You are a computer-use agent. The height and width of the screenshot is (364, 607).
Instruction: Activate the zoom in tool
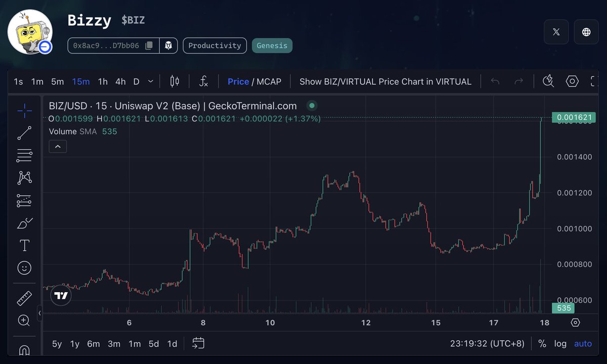[x=24, y=320]
